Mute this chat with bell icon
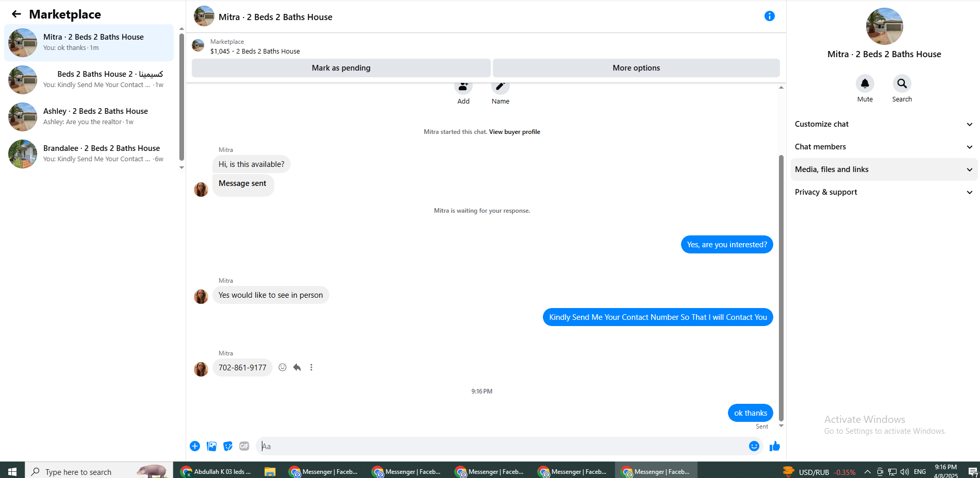980x478 pixels. [x=865, y=83]
